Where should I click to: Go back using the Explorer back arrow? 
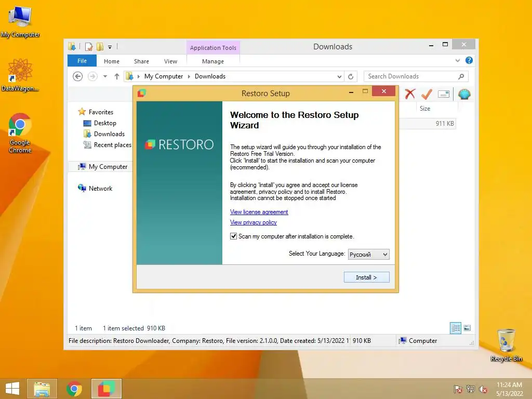point(78,76)
